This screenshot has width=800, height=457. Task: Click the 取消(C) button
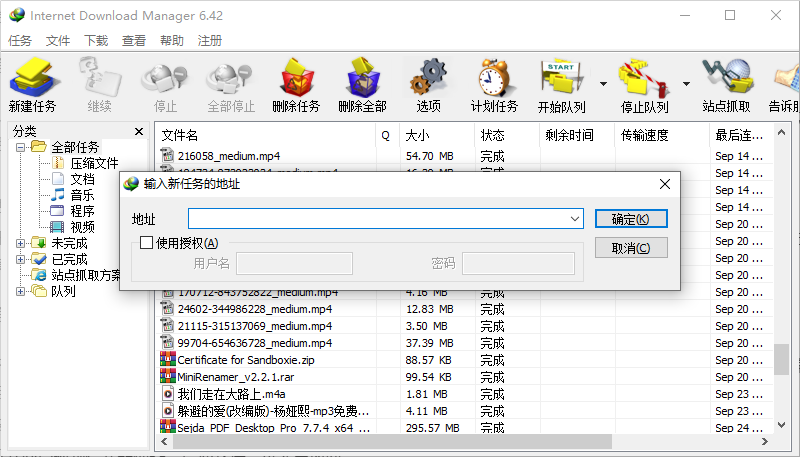coord(631,248)
